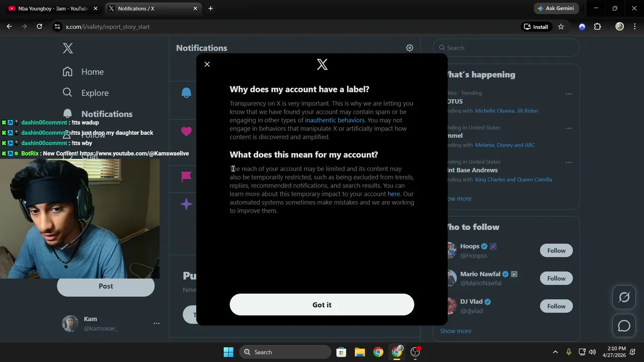Install the X app from address bar

pyautogui.click(x=536, y=27)
